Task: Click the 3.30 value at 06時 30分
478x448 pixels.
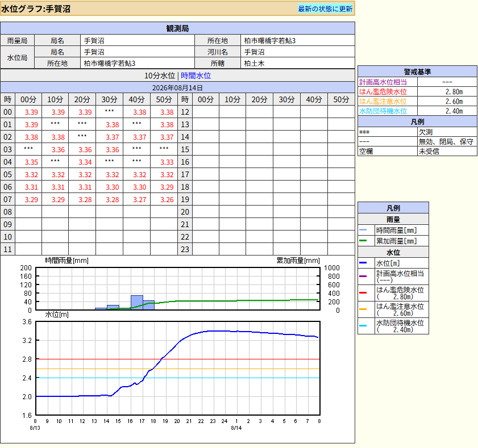Action: point(113,187)
